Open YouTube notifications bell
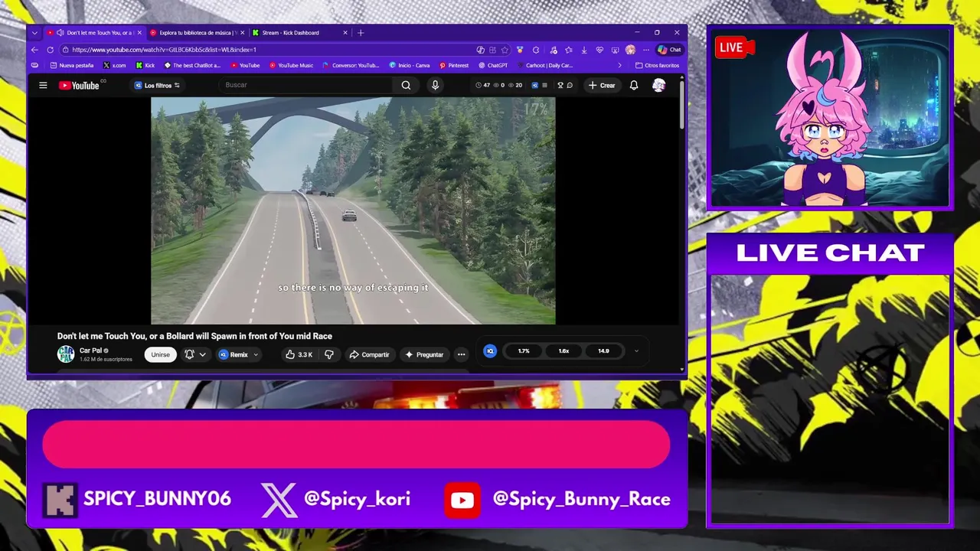 634,85
